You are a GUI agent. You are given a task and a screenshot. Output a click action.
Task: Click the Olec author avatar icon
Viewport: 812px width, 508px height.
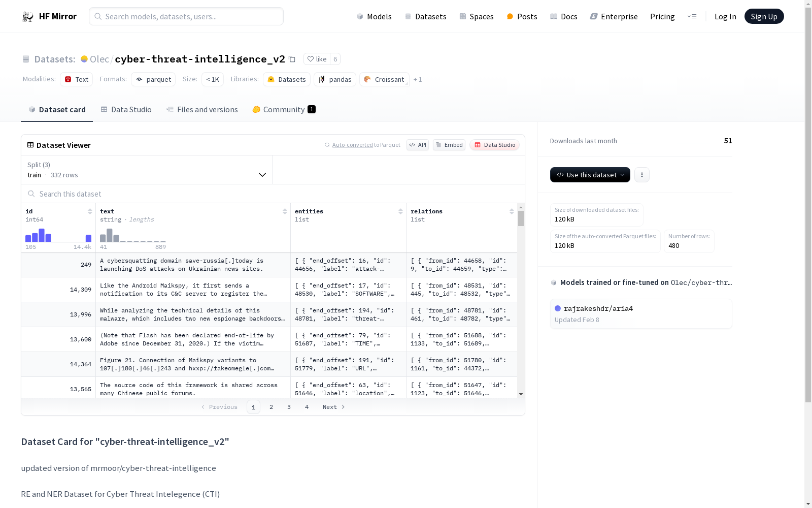84,59
